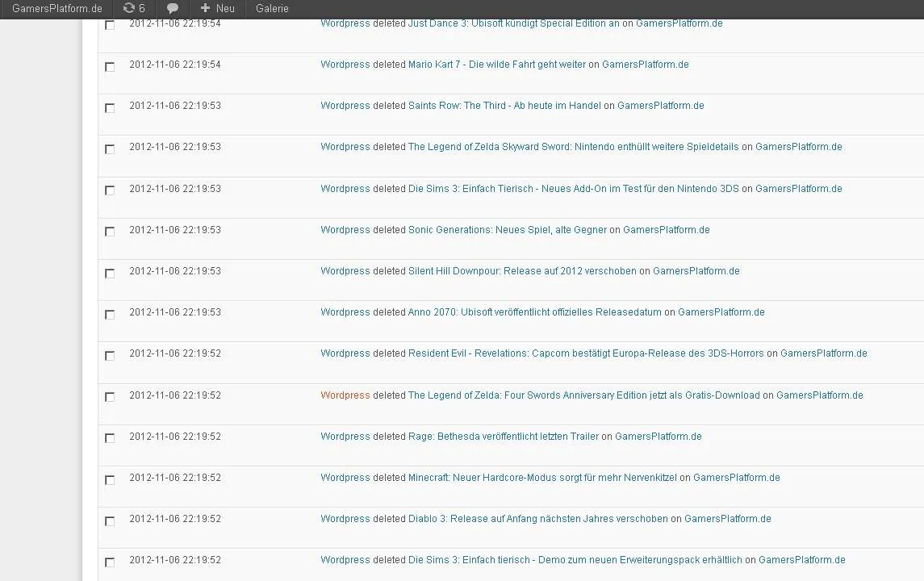This screenshot has height=581, width=924.
Task: Check the Mario Kart 7 row checkbox
Action: [x=110, y=67]
